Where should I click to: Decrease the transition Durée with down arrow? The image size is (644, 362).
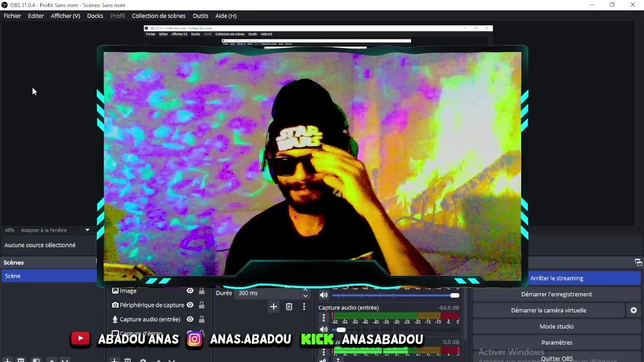305,296
